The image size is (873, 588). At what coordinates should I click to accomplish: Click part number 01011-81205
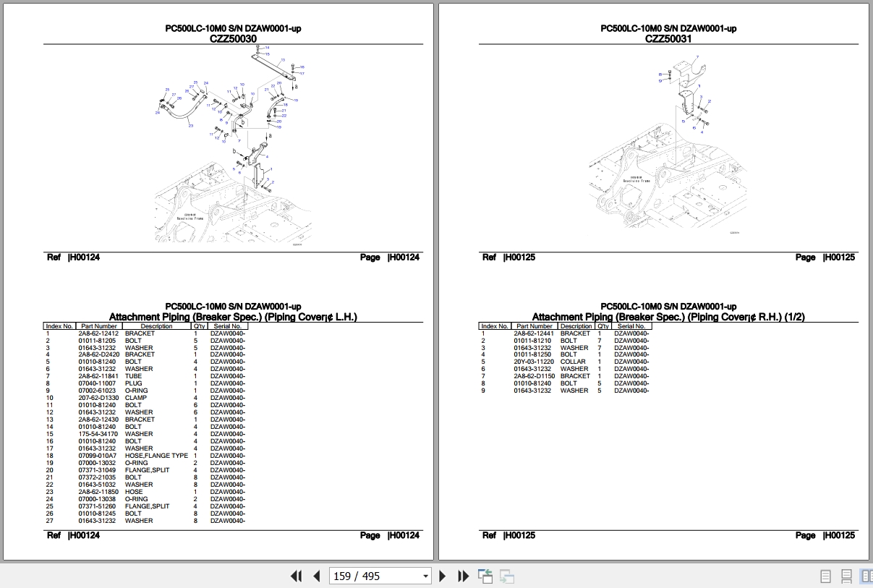point(97,341)
